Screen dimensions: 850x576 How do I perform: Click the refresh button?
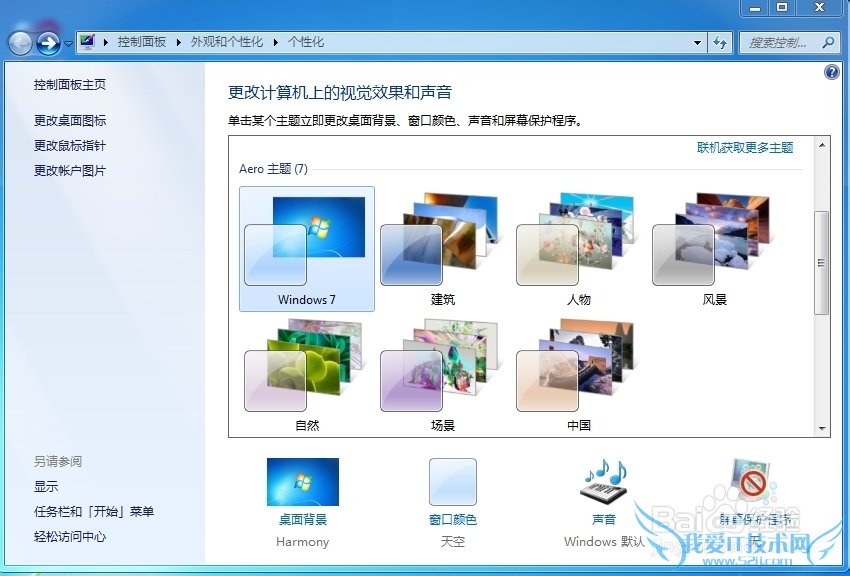[720, 43]
